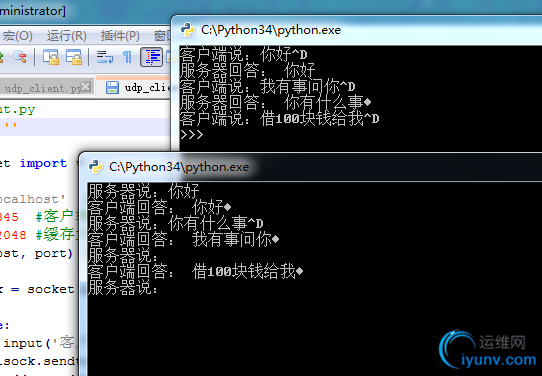Click line '客户端说: 借100块钱给我^D'
542x376 pixels.
tap(279, 119)
